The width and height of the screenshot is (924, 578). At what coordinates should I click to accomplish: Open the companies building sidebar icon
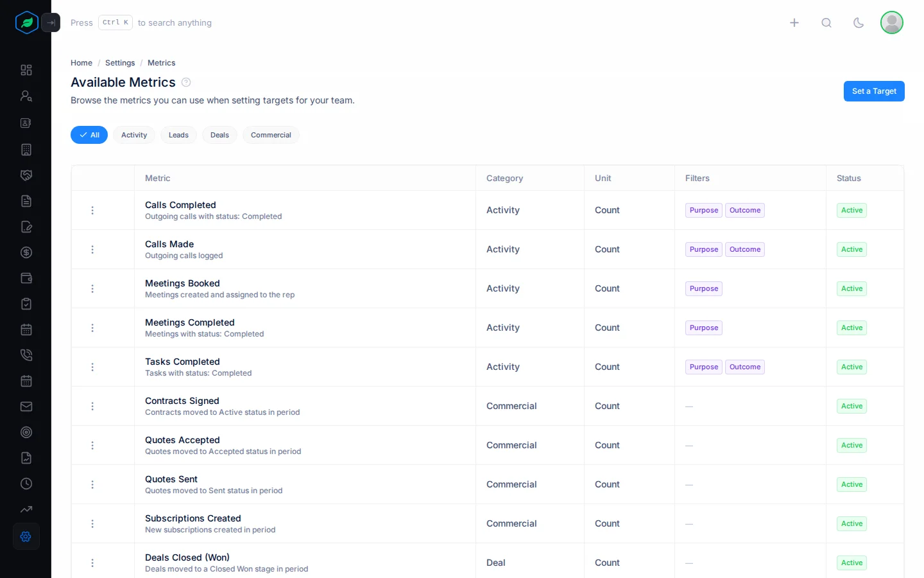coord(26,150)
